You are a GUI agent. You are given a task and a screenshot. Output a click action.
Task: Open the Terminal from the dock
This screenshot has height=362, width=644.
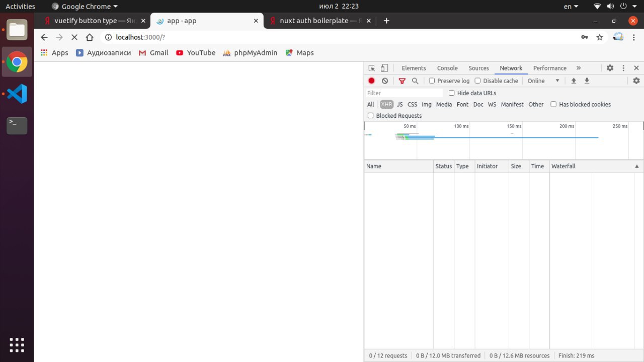17,125
